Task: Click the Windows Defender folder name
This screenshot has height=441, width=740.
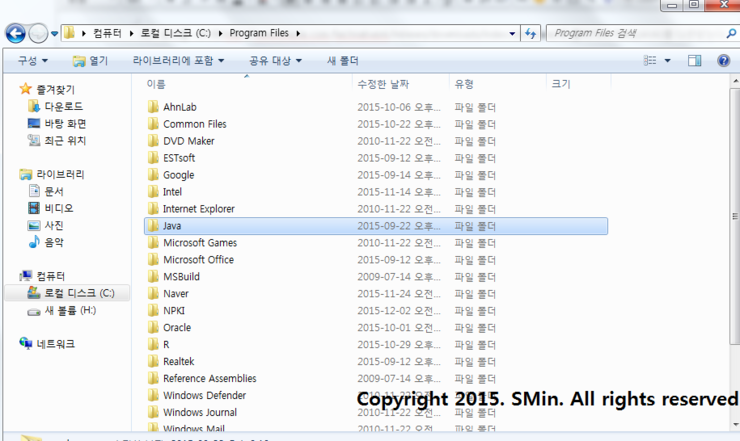Action: pyautogui.click(x=204, y=395)
